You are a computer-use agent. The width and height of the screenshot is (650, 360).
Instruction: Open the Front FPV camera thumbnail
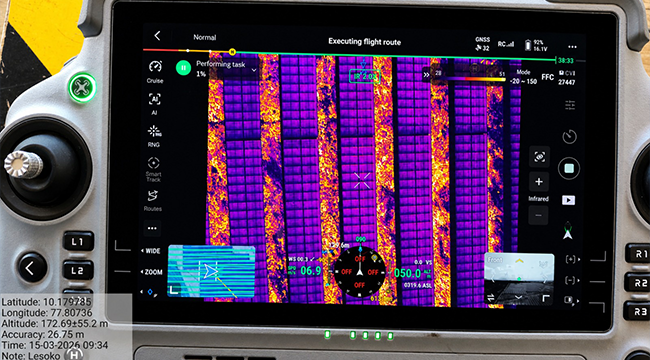519,279
